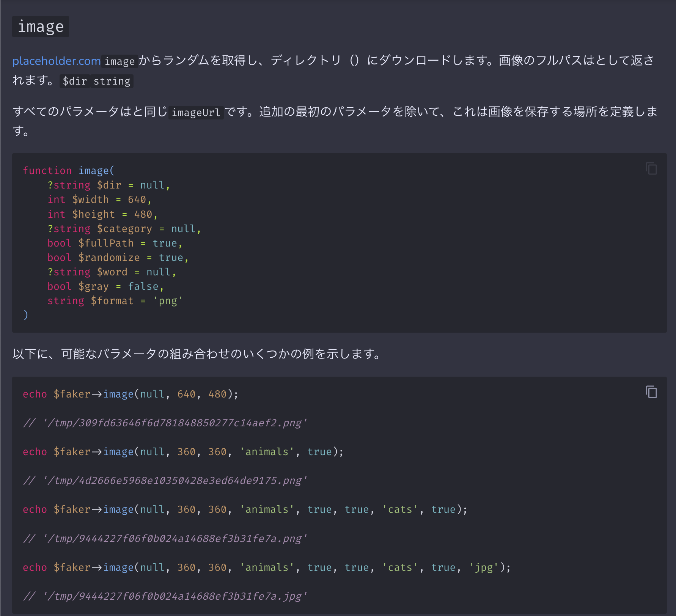Click the sentence starting '以下に、可能なパラメータ'
The height and width of the screenshot is (616, 676).
(197, 354)
